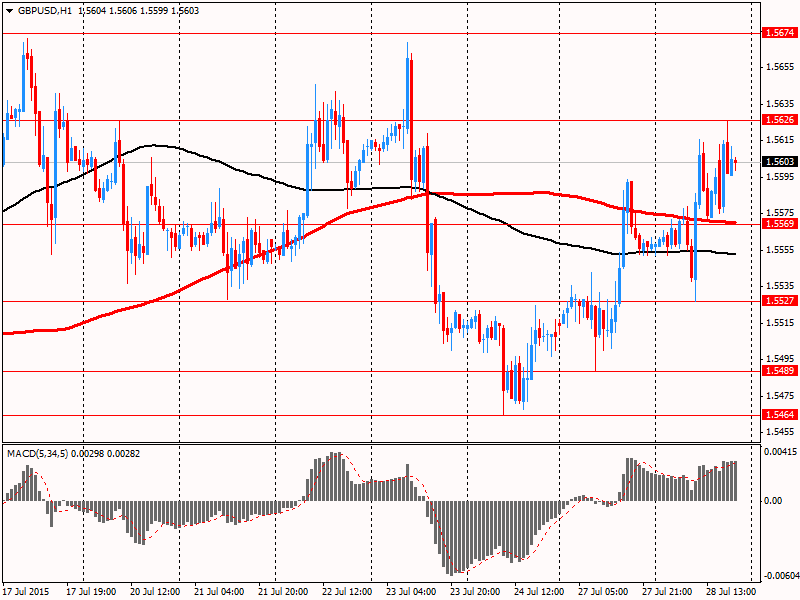
Task: Click the 1.5555 price axis value
Action: [x=781, y=249]
